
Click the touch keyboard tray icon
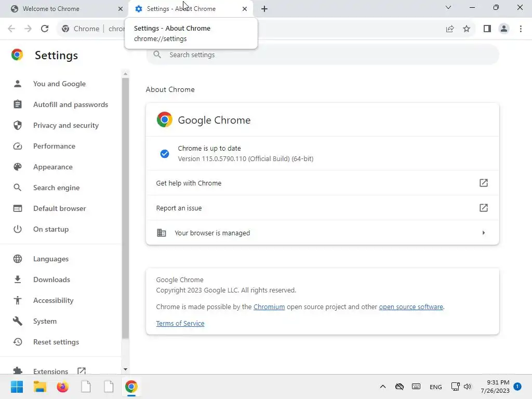tap(416, 387)
